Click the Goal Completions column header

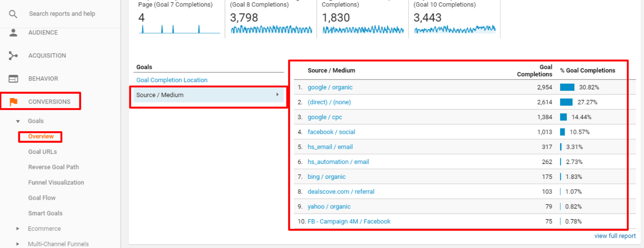coord(535,71)
